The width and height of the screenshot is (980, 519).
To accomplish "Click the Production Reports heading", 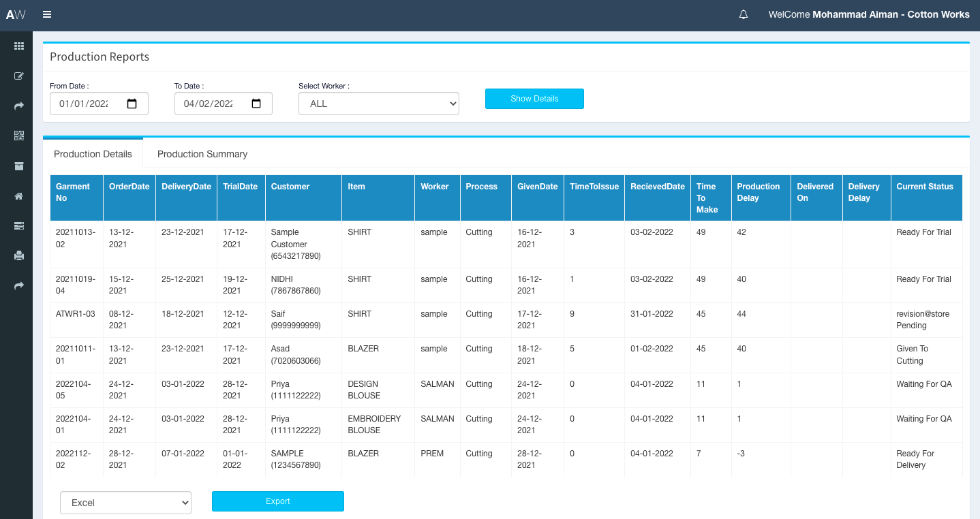I will (99, 57).
